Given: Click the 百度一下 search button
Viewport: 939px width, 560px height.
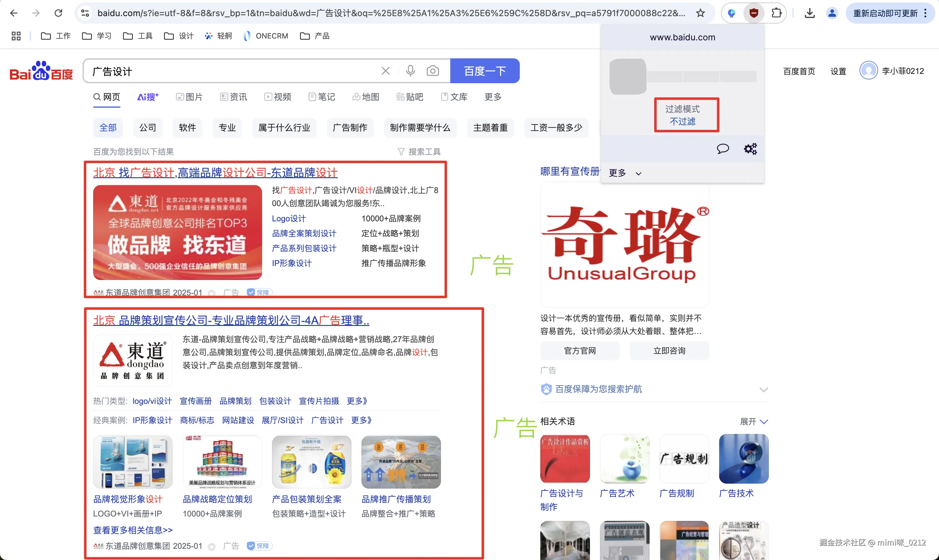Looking at the screenshot, I should pyautogui.click(x=485, y=71).
